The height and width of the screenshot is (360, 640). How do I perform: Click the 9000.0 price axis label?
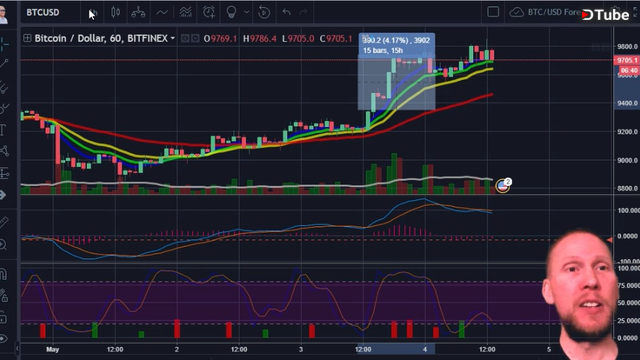pyautogui.click(x=628, y=160)
